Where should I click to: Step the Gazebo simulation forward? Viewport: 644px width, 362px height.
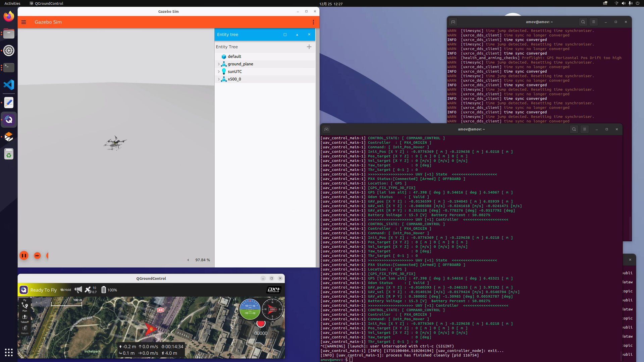pyautogui.click(x=37, y=255)
